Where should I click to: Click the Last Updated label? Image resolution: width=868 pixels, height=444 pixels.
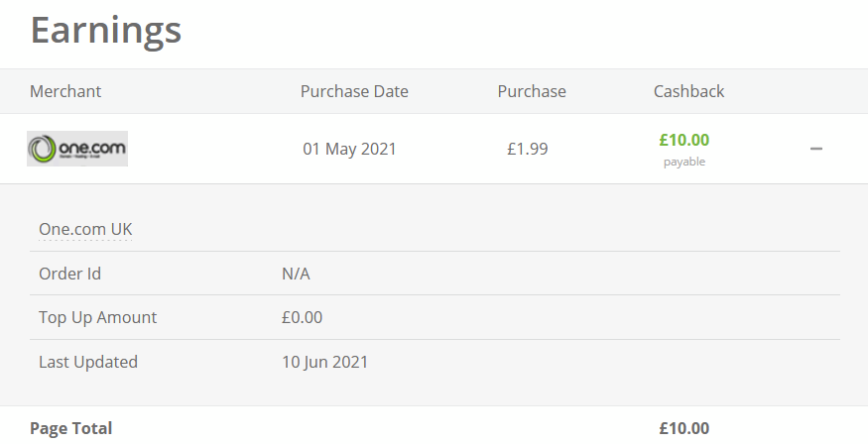[88, 362]
